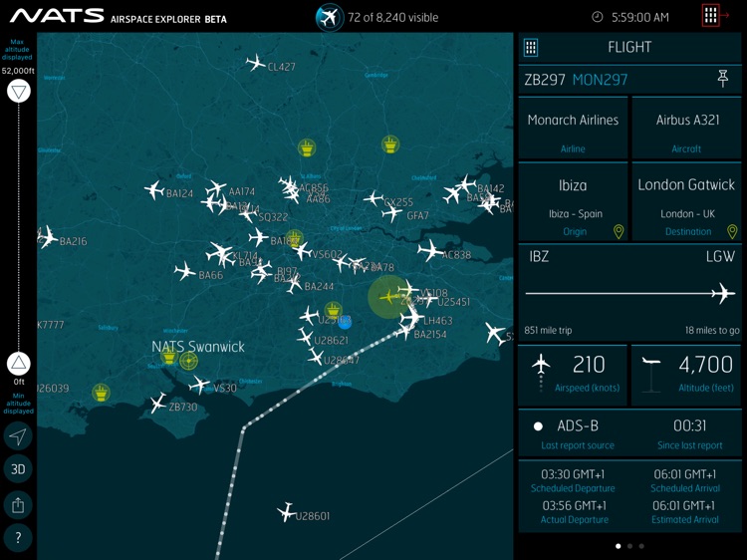Screen dimensions: 747x560
Task: Select aircraft GFA7 on map
Action: pyautogui.click(x=391, y=213)
